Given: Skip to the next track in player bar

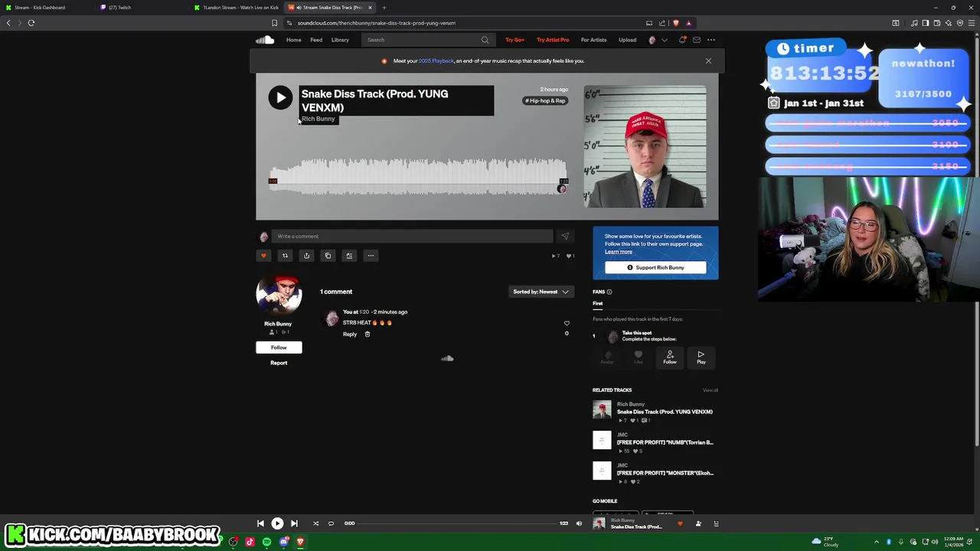Looking at the screenshot, I should (294, 523).
